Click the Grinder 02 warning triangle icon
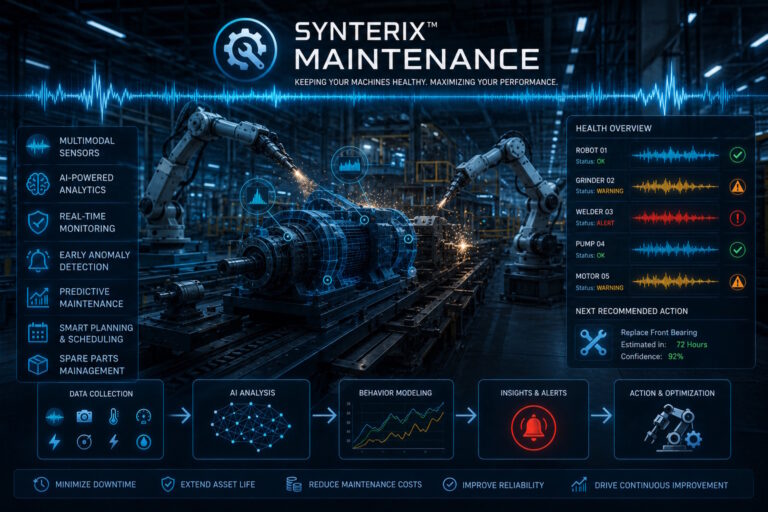Image resolution: width=768 pixels, height=512 pixels. (x=738, y=186)
